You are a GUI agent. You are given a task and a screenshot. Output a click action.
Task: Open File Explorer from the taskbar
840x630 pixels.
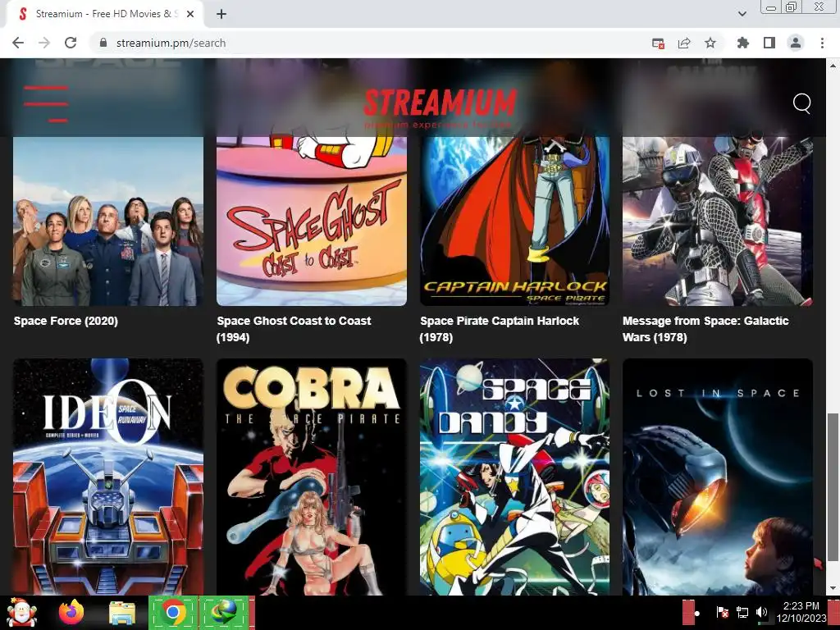[x=122, y=613]
